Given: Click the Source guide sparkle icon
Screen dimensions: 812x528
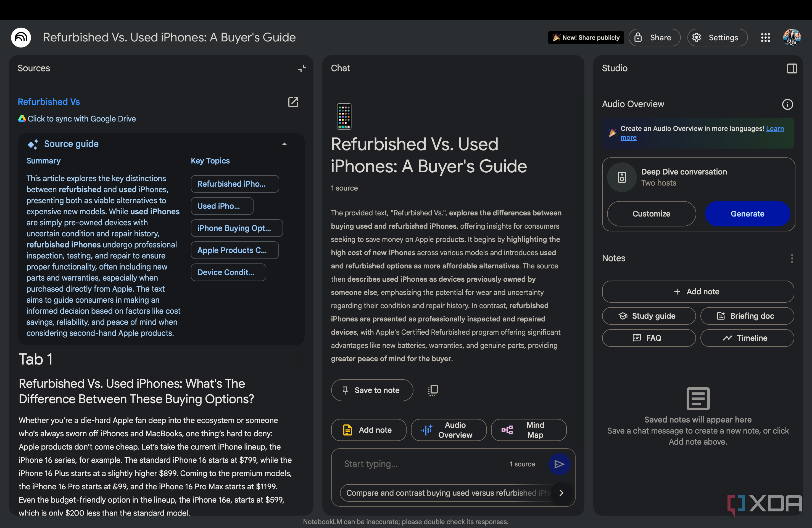Looking at the screenshot, I should pyautogui.click(x=33, y=144).
